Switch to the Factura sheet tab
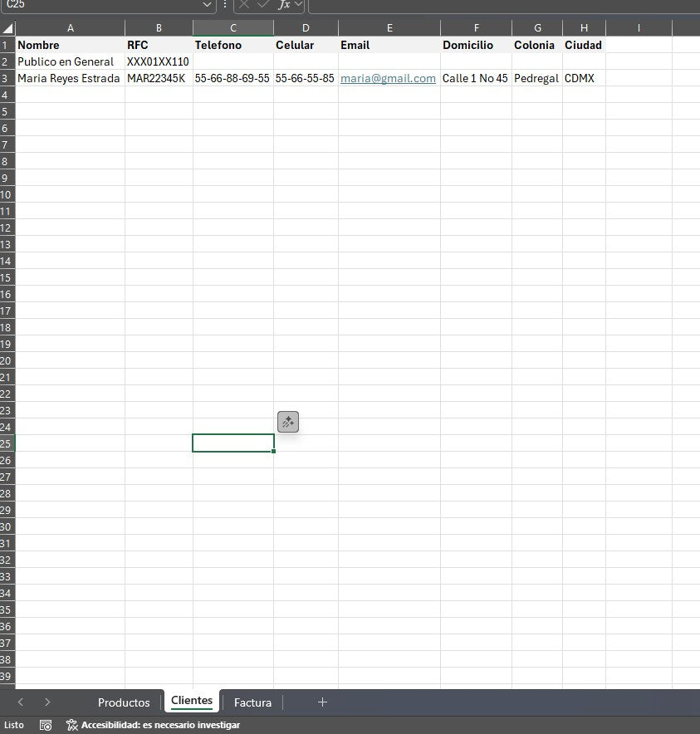This screenshot has width=700, height=734. (252, 702)
